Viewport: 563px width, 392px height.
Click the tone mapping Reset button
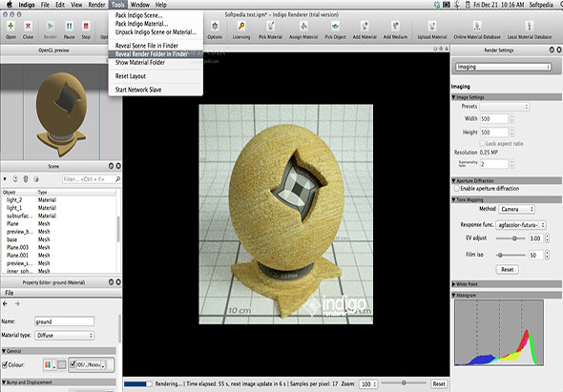coord(508,269)
